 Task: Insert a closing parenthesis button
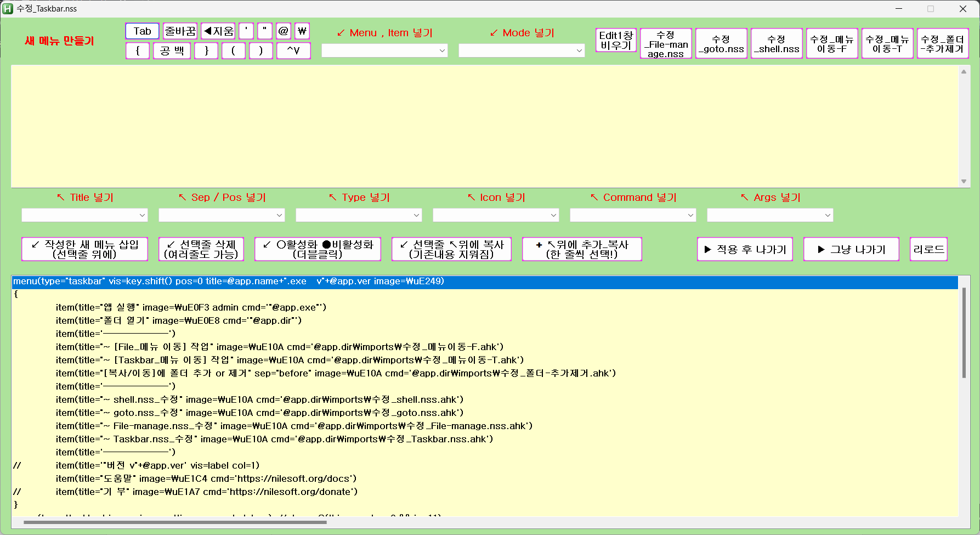pos(261,51)
